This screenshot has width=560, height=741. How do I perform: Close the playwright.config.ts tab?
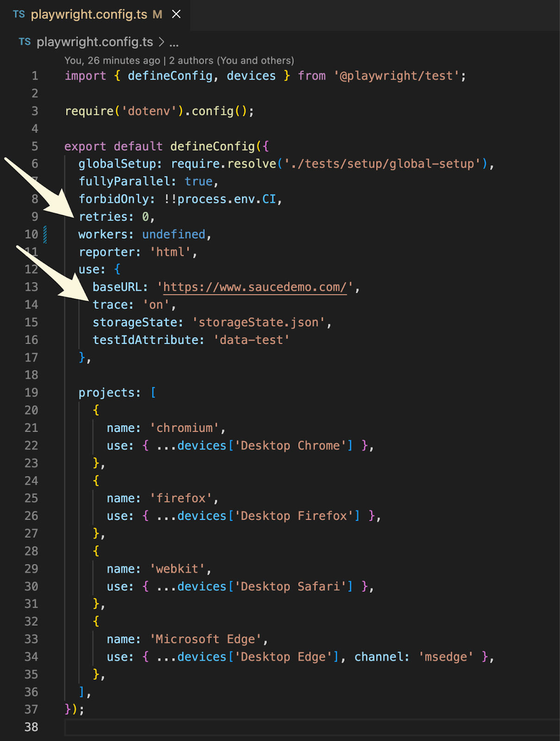click(176, 14)
